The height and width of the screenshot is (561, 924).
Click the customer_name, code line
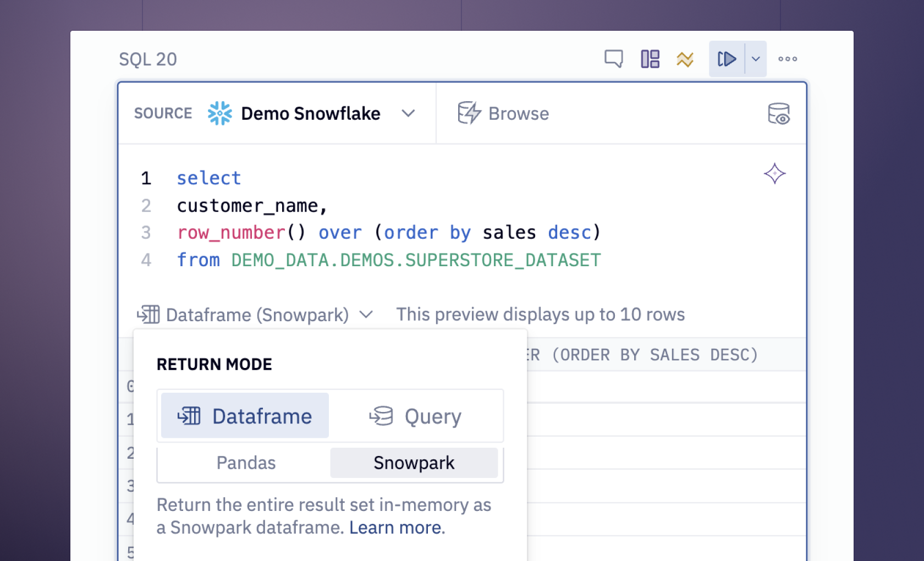pyautogui.click(x=252, y=206)
